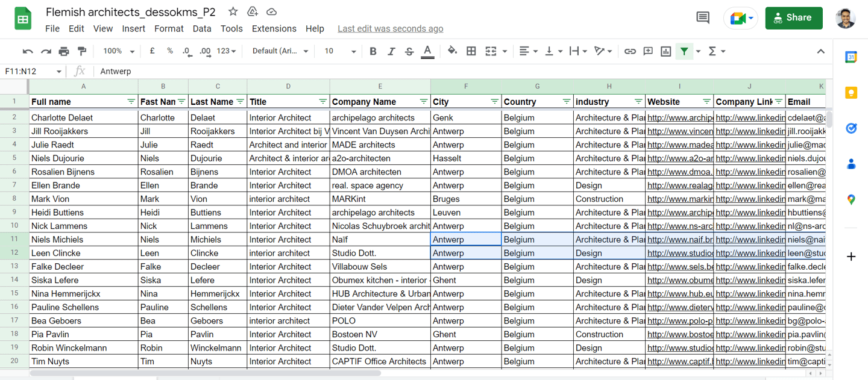Format as currency with pound icon
Viewport: 868px width, 380px height.
pyautogui.click(x=152, y=51)
